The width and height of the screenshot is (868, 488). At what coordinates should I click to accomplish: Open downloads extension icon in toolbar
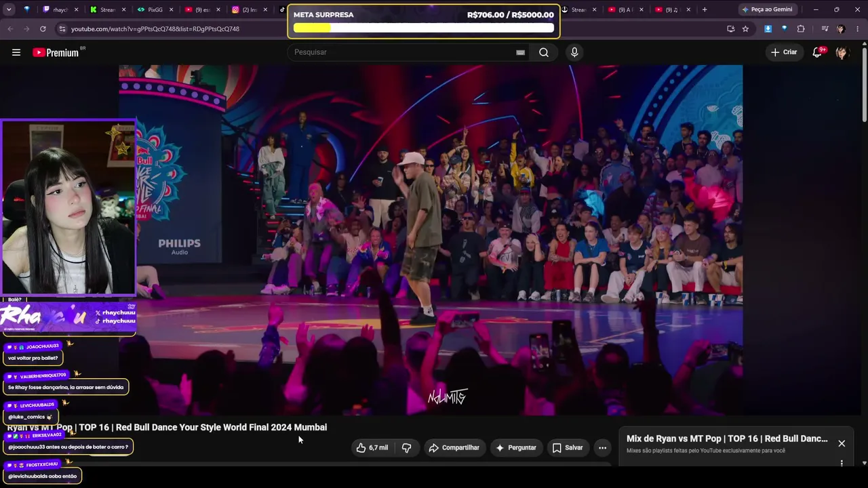(768, 28)
